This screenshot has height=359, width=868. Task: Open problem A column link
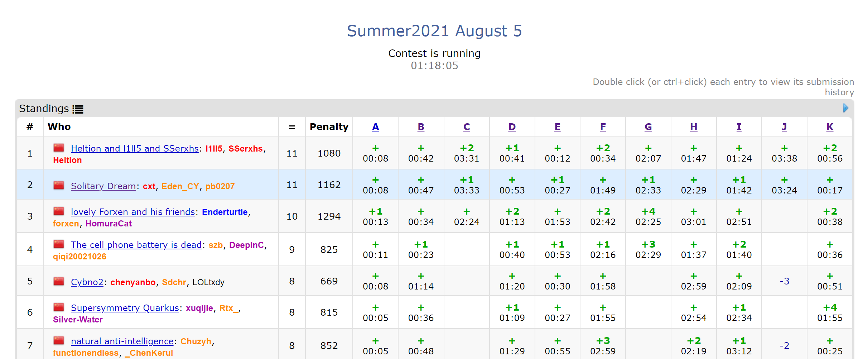[x=375, y=127]
